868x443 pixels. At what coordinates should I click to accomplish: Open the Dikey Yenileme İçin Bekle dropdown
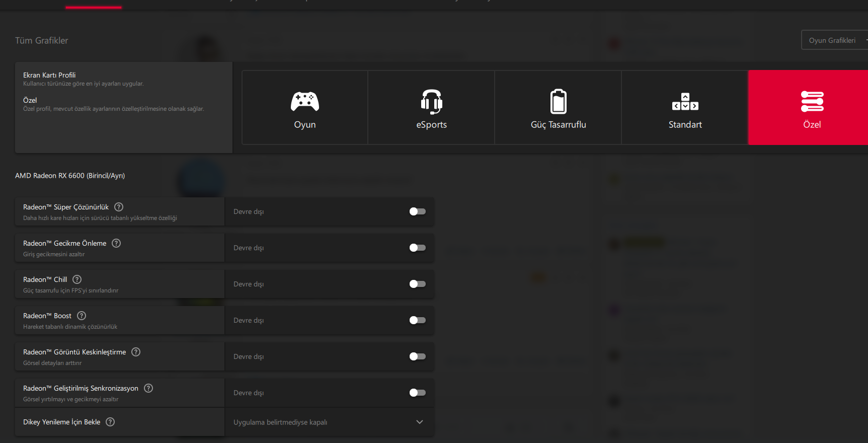(329, 422)
